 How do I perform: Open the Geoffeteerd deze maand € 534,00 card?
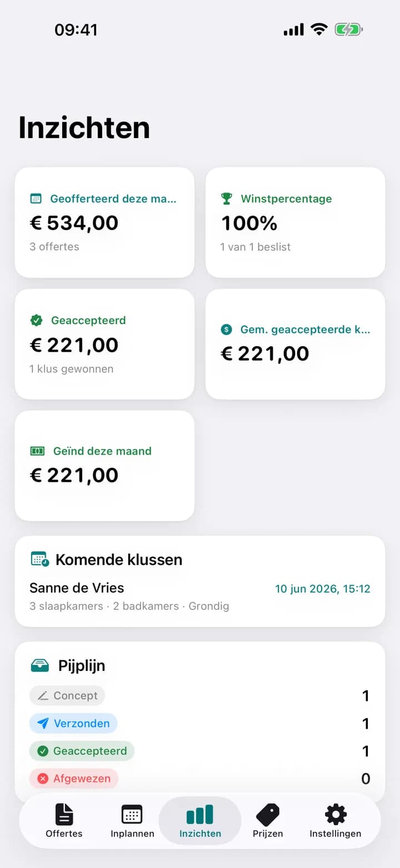point(104,223)
